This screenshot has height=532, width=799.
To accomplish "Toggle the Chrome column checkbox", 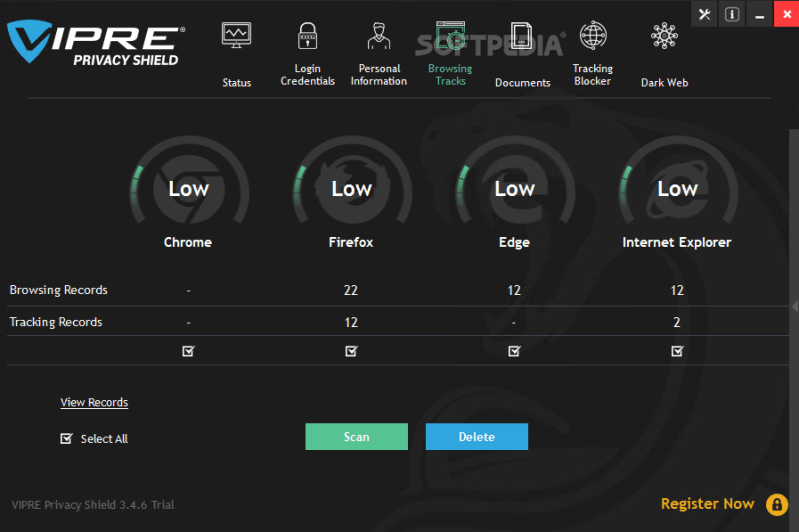I will [x=189, y=351].
